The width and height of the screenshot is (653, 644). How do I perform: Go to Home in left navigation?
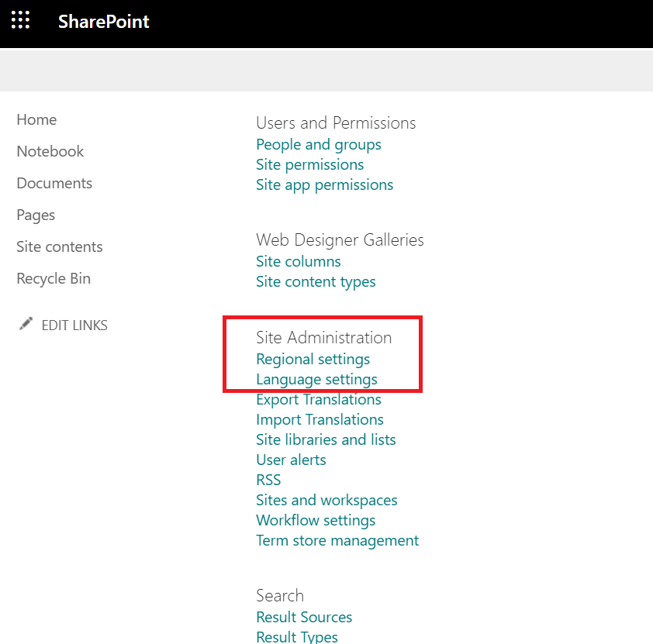pos(36,120)
